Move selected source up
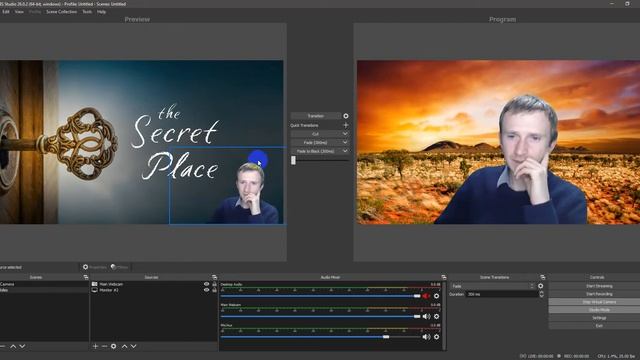The width and height of the screenshot is (640, 360). coord(124,346)
